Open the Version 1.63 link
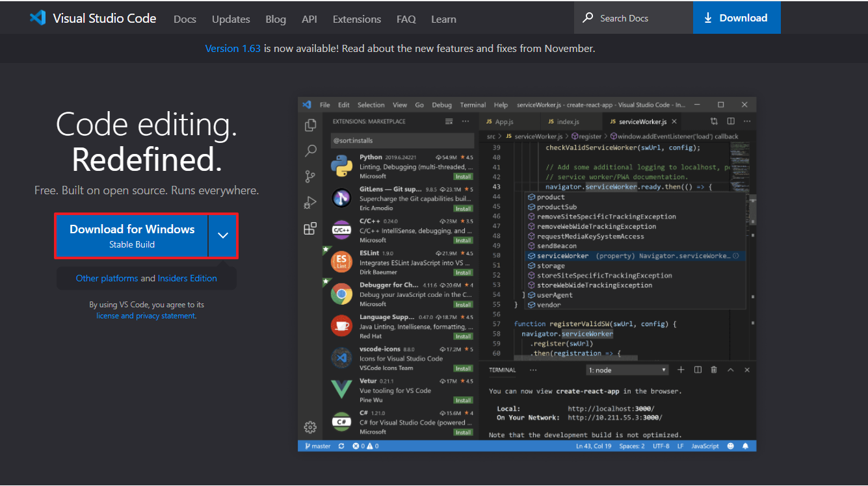Screen dimensions: 868x486 pos(233,48)
